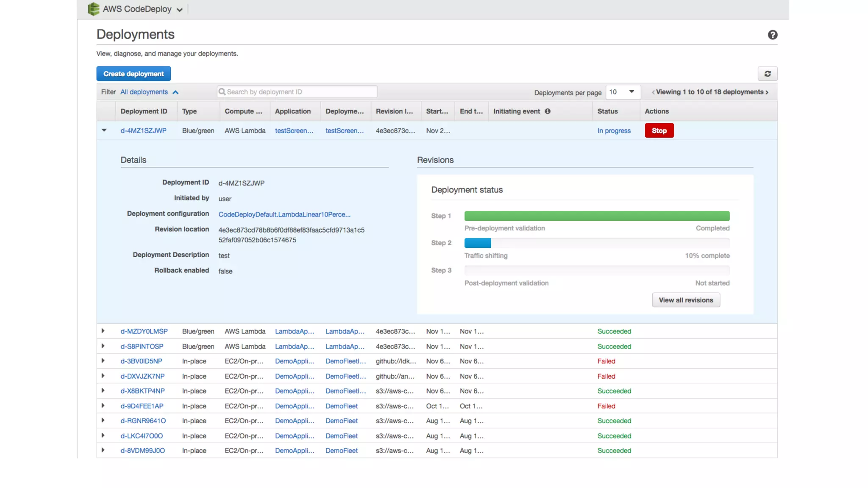This screenshot has height=488, width=868.
Task: Click the search magnifier icon
Action: point(222,92)
